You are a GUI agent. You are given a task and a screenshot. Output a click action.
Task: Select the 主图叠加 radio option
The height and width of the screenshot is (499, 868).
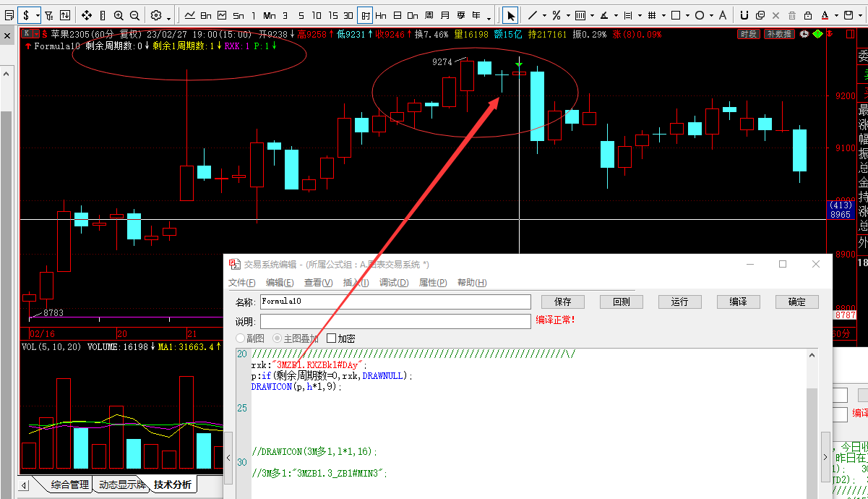[295, 338]
